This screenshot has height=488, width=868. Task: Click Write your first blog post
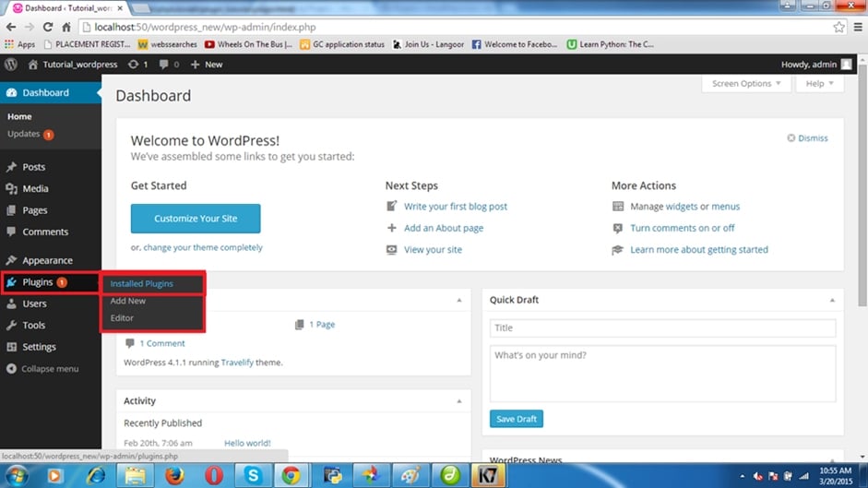455,206
